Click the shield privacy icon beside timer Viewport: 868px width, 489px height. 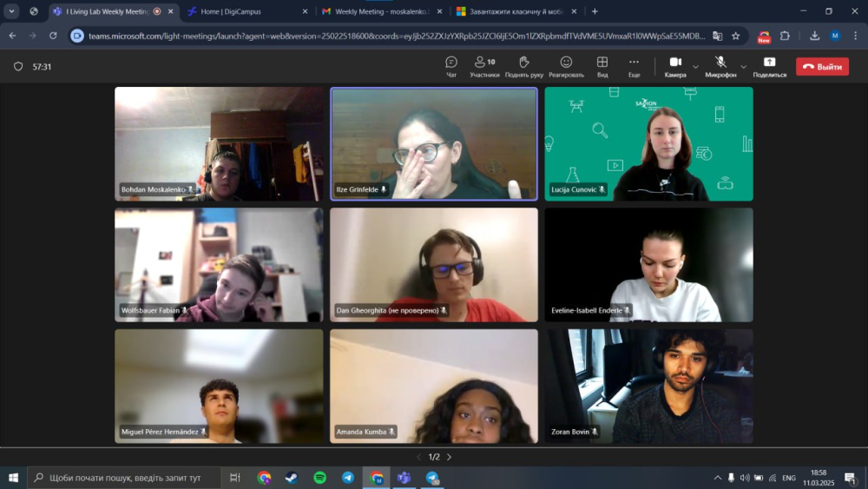[18, 67]
